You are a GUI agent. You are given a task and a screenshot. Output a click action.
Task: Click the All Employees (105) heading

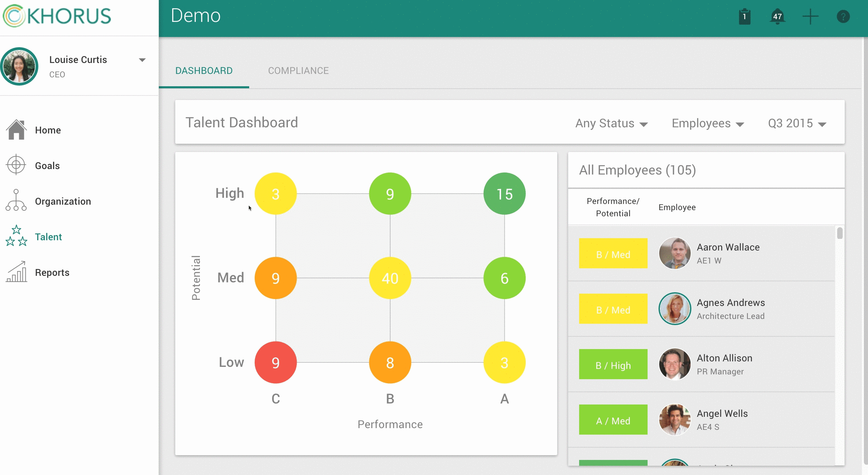(x=637, y=170)
